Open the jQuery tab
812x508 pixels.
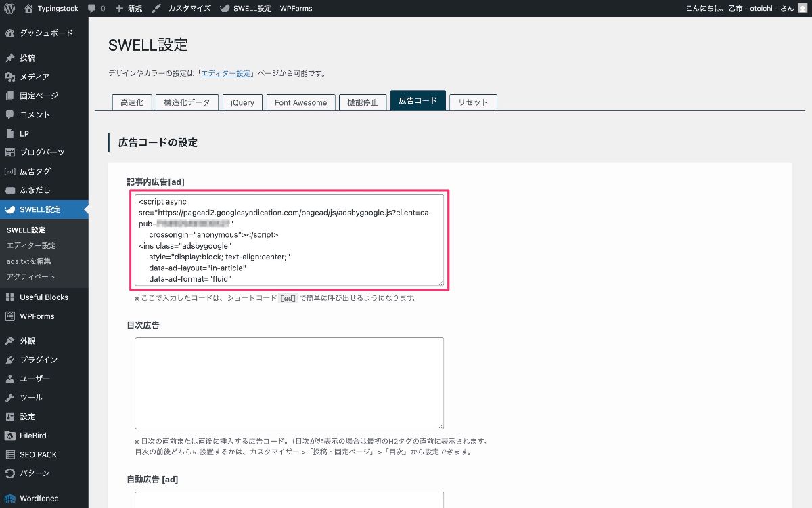pos(242,102)
